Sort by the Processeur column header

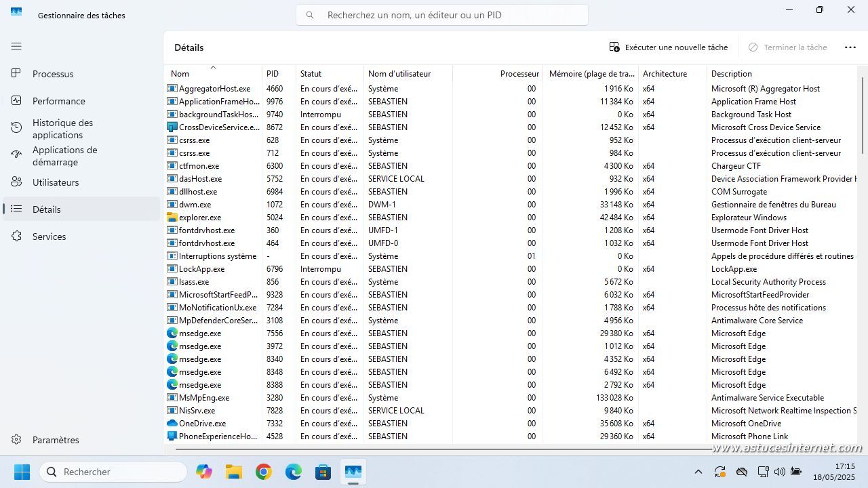[x=498, y=73]
